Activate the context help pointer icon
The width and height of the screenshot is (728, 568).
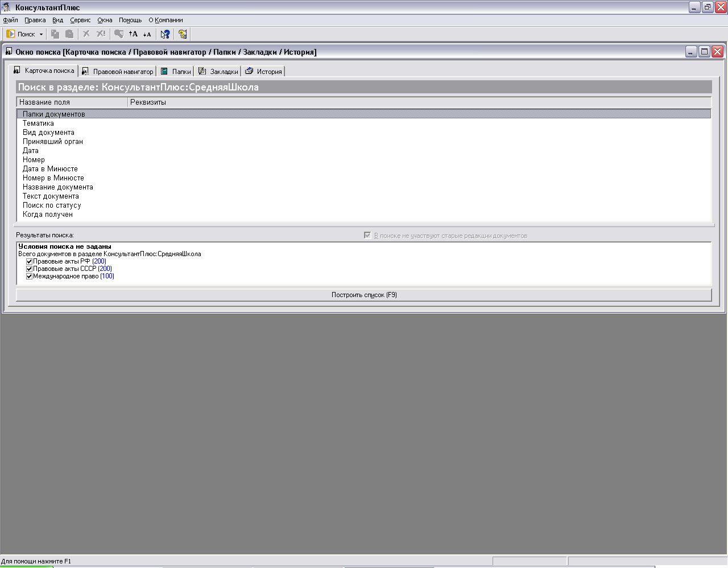tap(165, 34)
